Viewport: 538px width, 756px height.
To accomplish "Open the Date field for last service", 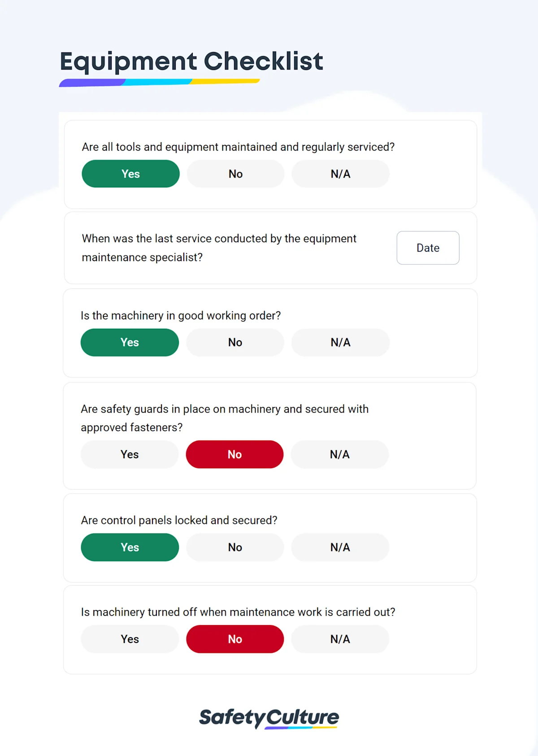I will pos(428,248).
